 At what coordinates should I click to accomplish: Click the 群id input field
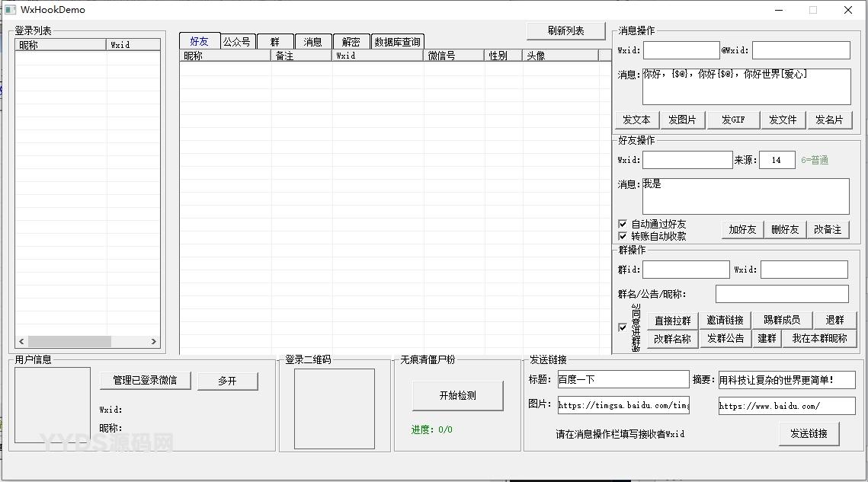(x=686, y=270)
